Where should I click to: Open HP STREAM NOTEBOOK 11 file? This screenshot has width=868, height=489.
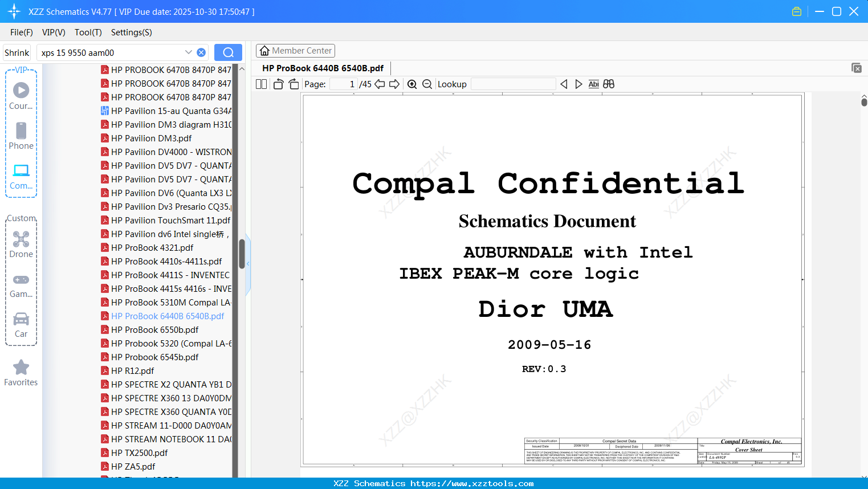click(166, 439)
